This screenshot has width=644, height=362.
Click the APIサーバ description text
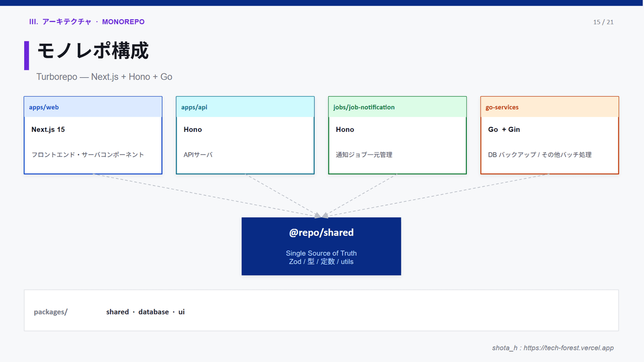198,155
